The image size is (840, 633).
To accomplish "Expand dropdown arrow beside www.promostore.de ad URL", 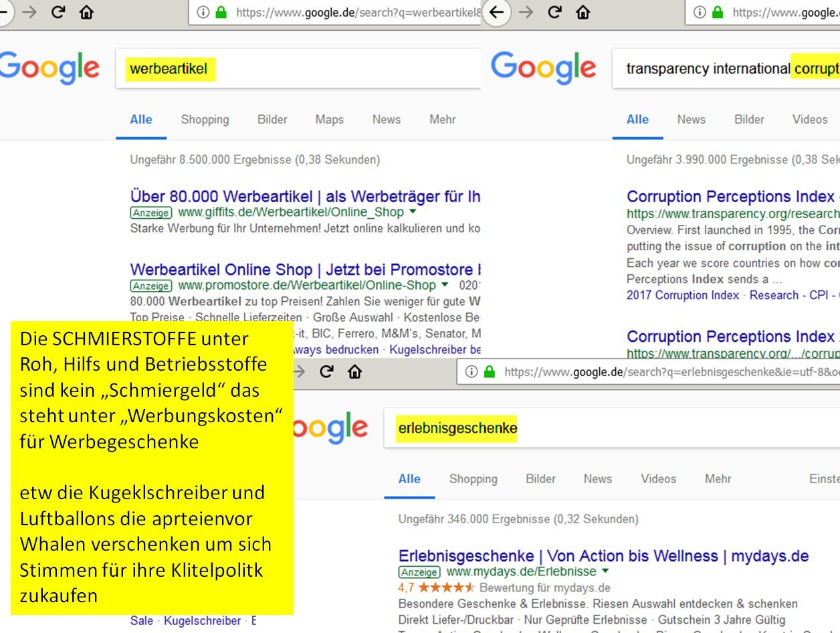I will coord(445,285).
